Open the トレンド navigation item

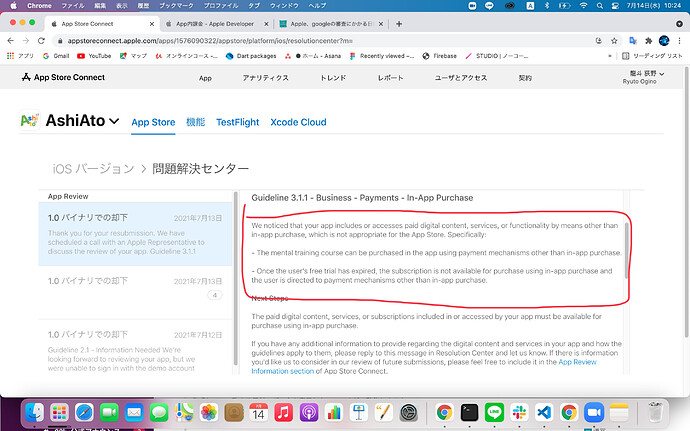tap(333, 78)
